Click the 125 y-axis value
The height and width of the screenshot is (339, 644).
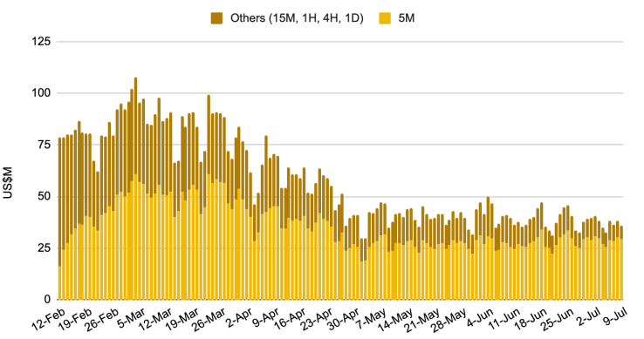click(41, 42)
